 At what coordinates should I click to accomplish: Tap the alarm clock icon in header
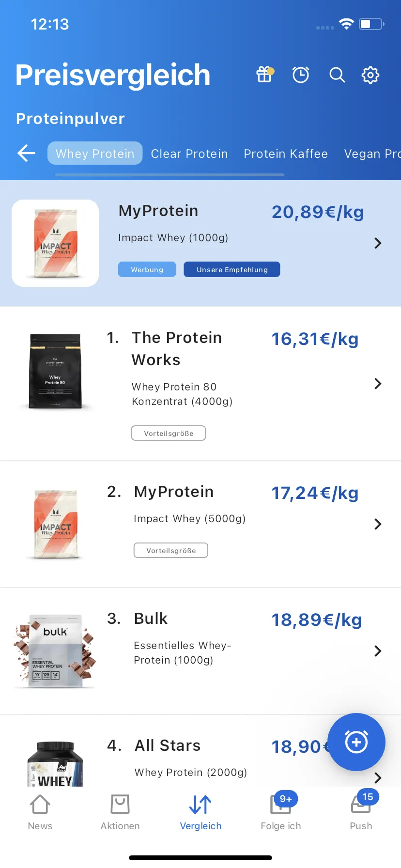click(301, 75)
